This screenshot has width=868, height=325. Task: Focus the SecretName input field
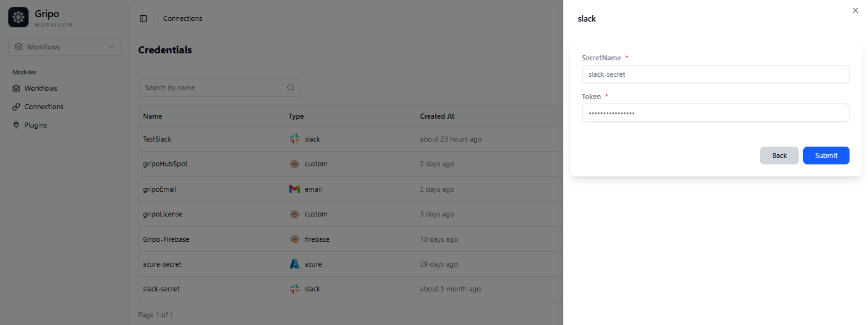[715, 74]
